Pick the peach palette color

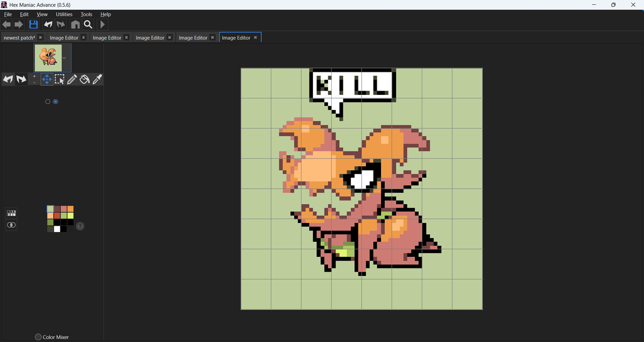click(50, 215)
